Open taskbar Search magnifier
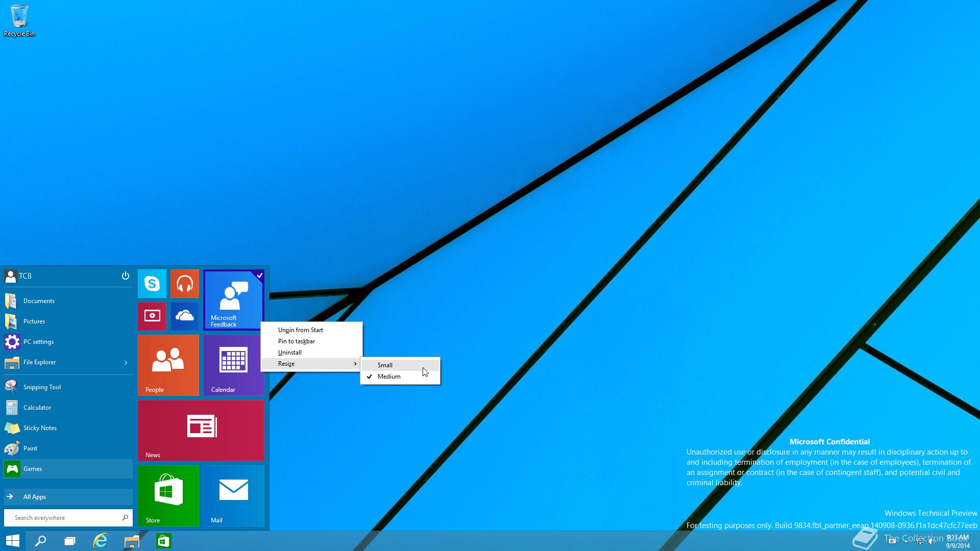 40,541
